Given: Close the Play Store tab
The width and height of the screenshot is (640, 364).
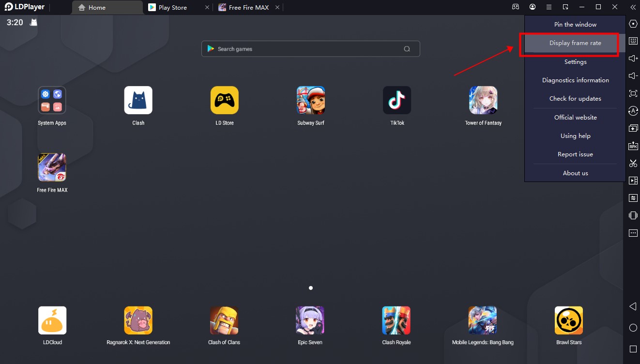Looking at the screenshot, I should tap(208, 7).
